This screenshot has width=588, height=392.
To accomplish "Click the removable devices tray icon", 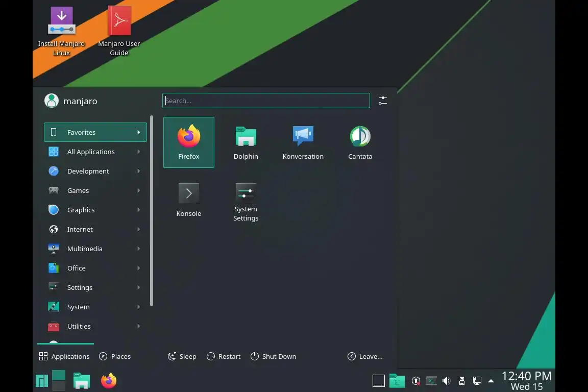I will click(x=461, y=381).
